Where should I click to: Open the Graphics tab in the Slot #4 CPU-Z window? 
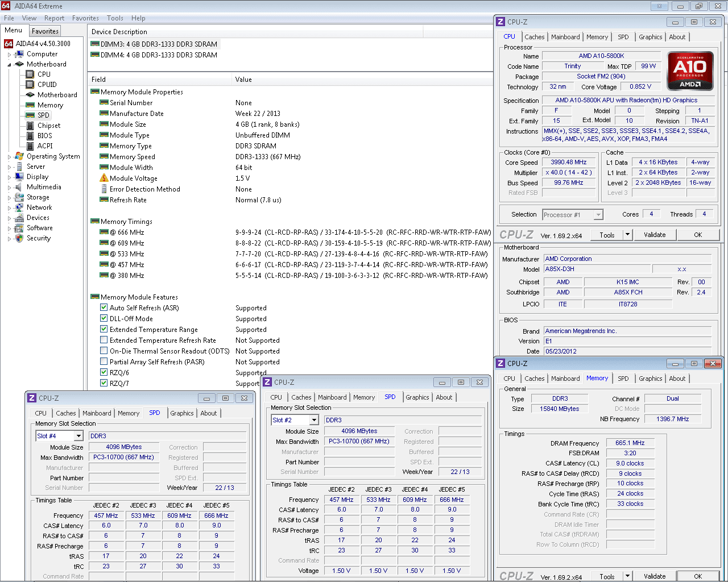182,413
